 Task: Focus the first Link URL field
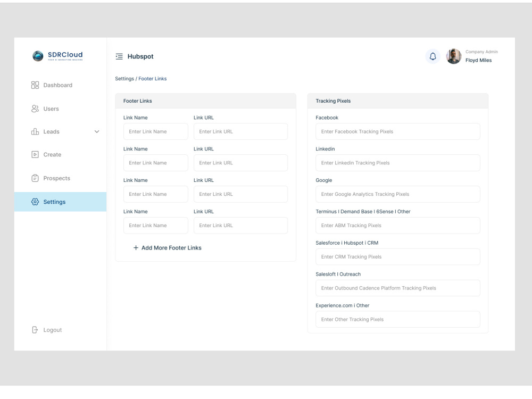(x=240, y=131)
